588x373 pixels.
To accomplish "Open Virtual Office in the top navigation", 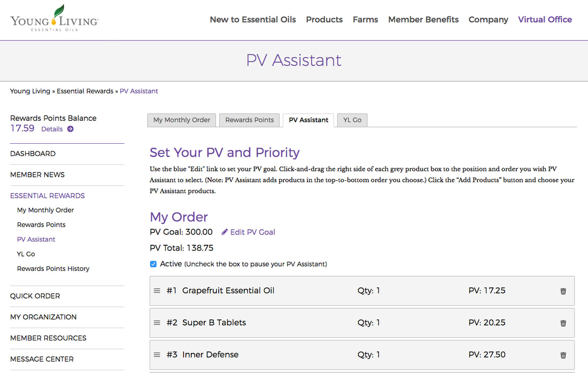I will 545,19.
